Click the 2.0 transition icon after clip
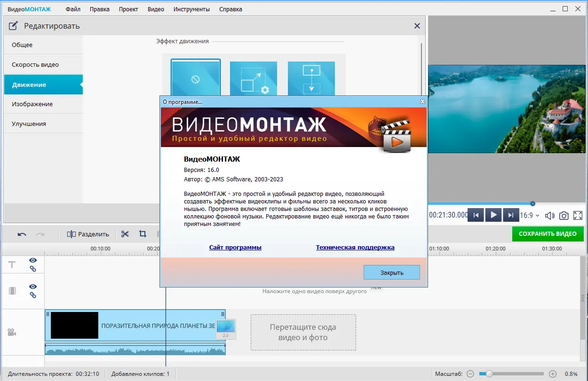 tap(226, 329)
